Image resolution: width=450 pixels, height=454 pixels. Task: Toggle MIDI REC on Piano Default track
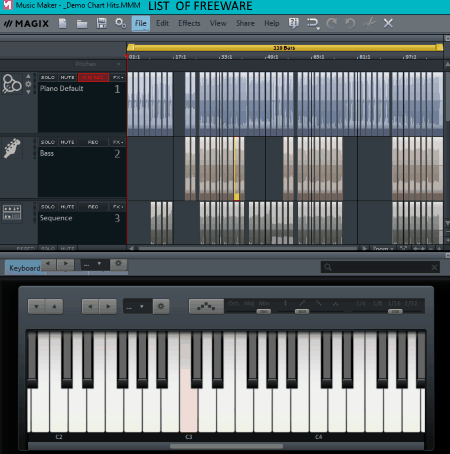93,77
